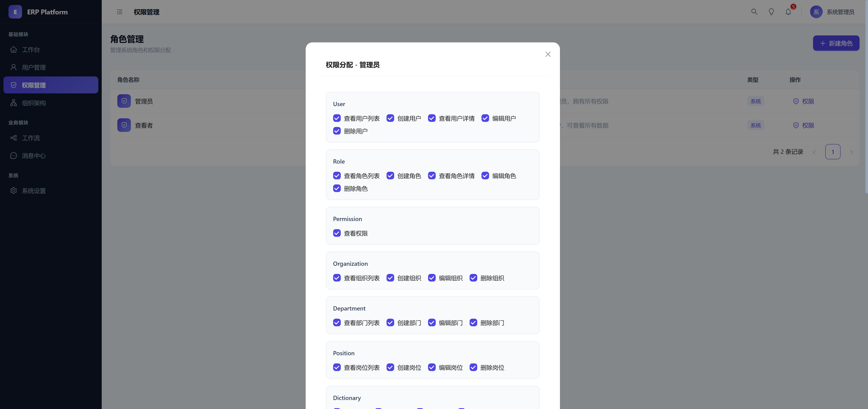
Task: Click the search magnifier icon in header
Action: coord(754,12)
